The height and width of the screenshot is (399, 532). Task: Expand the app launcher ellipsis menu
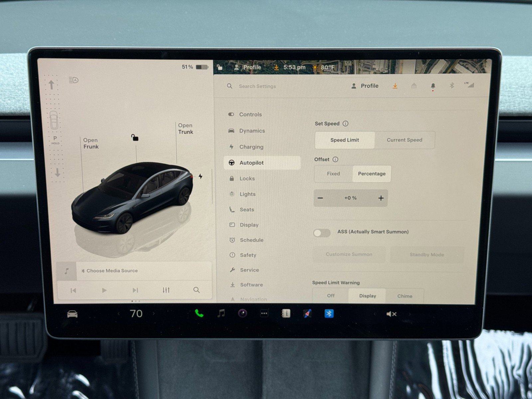coord(264,314)
